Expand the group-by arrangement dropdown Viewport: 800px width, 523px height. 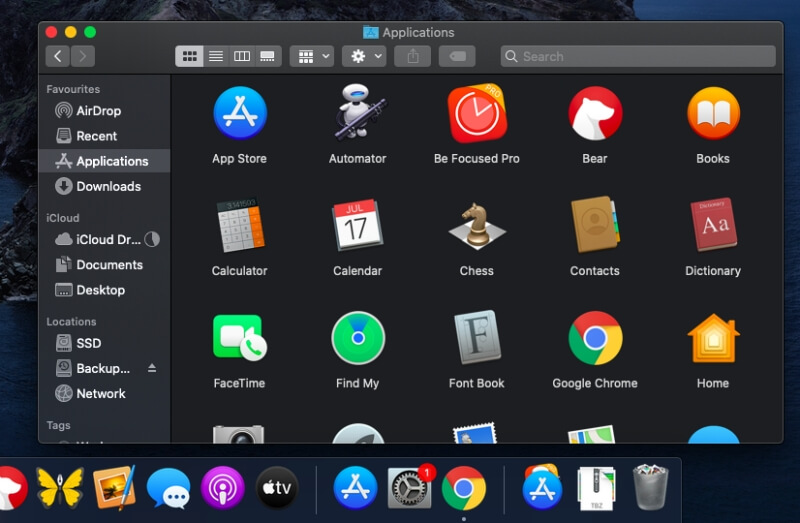click(x=311, y=56)
